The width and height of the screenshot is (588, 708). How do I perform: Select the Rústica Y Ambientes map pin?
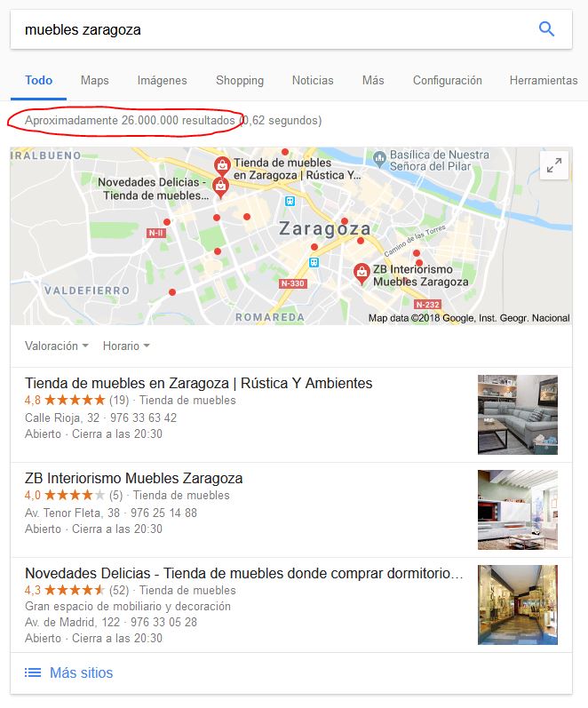(222, 167)
